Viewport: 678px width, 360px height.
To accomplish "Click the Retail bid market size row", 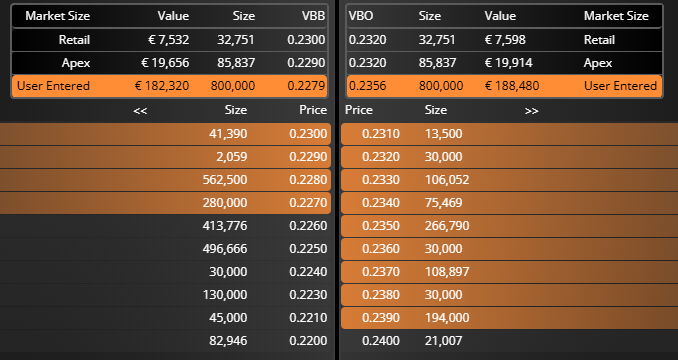I will [170, 40].
